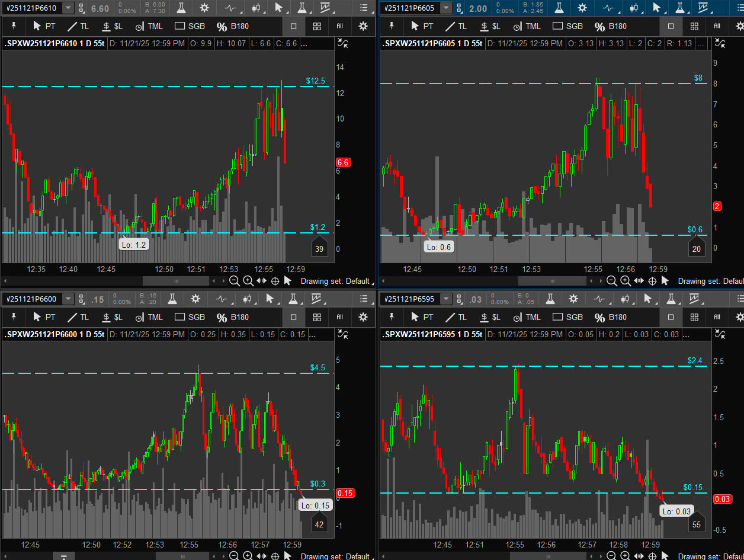Screen dimensions: 744x560
Task: Select the TML time-level tool in P6605 chart
Action: click(x=527, y=26)
